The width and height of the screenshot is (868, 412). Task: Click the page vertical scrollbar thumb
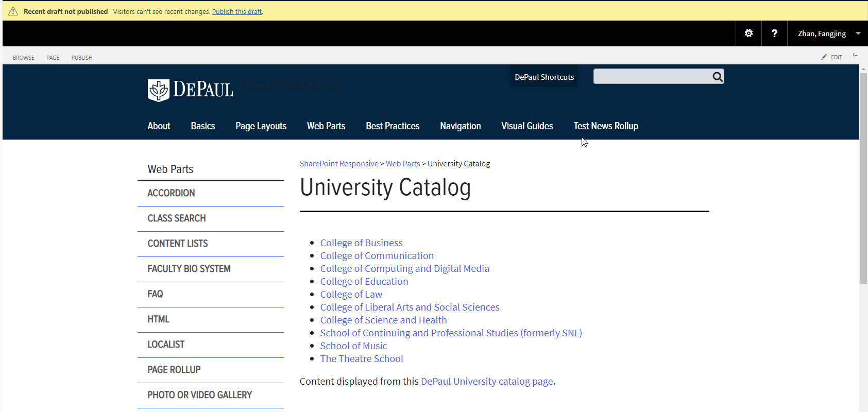pyautogui.click(x=863, y=178)
